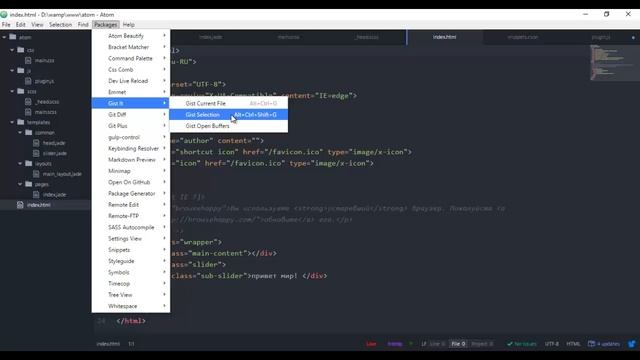Open Remote Edit package entry
This screenshot has height=360, width=640.
click(x=131, y=204)
